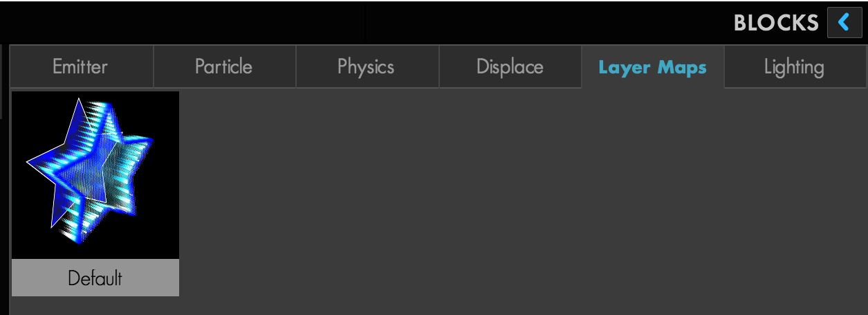The width and height of the screenshot is (868, 315).
Task: Select the Layer Maps tab
Action: (653, 67)
